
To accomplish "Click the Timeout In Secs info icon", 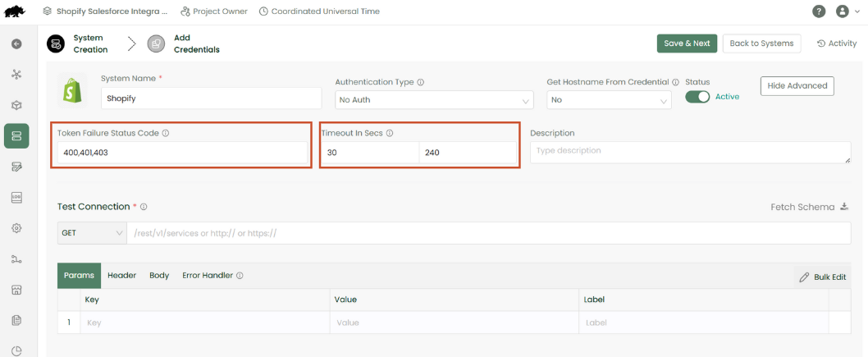I will pos(389,134).
